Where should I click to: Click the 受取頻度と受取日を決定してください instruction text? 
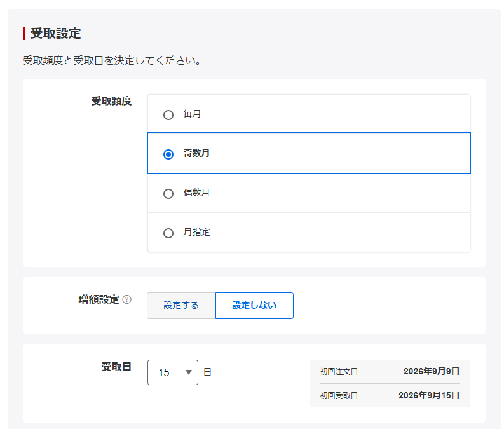(x=112, y=60)
